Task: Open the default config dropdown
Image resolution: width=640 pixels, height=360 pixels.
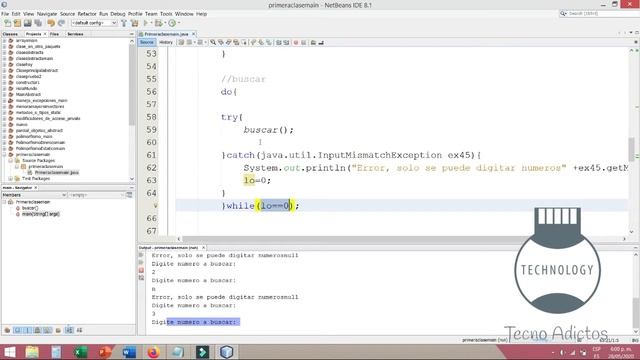Action: [94, 23]
